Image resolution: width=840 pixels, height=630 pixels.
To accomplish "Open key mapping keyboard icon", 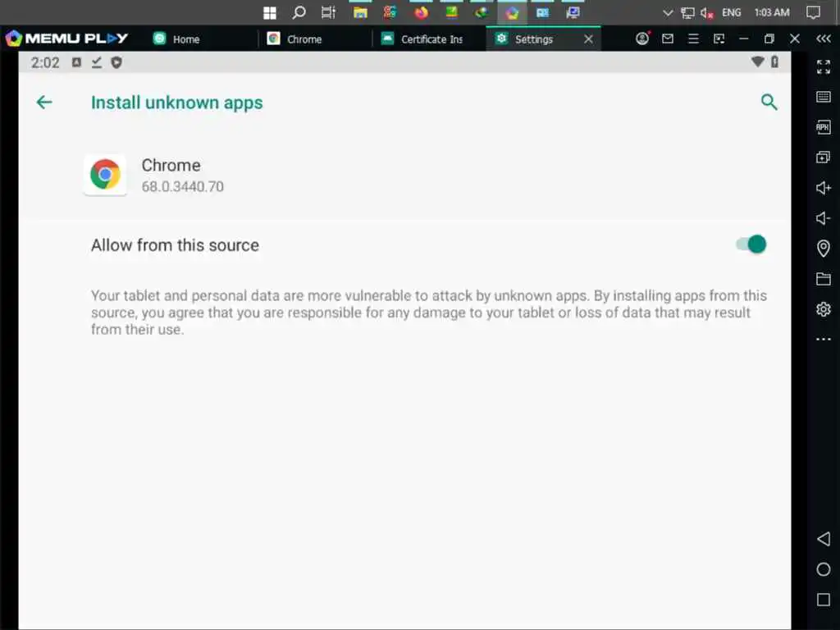I will (824, 97).
